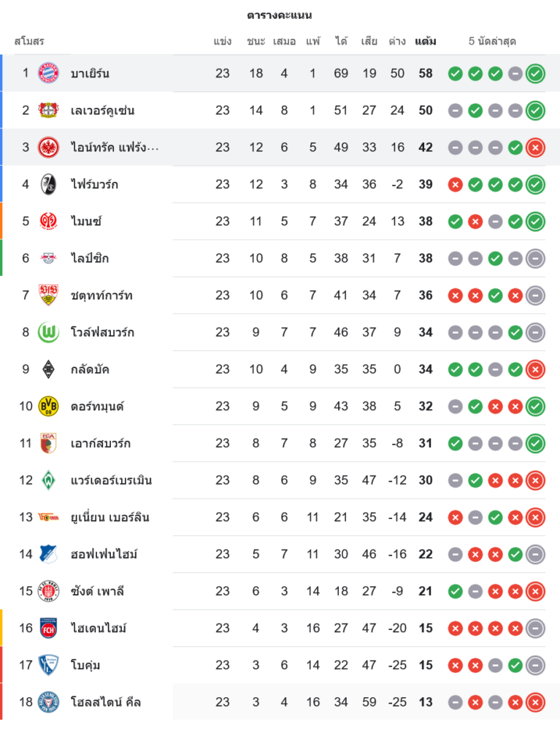The width and height of the screenshot is (560, 730).
Task: Click Bayern's latest circled win result icon
Action: tap(535, 73)
